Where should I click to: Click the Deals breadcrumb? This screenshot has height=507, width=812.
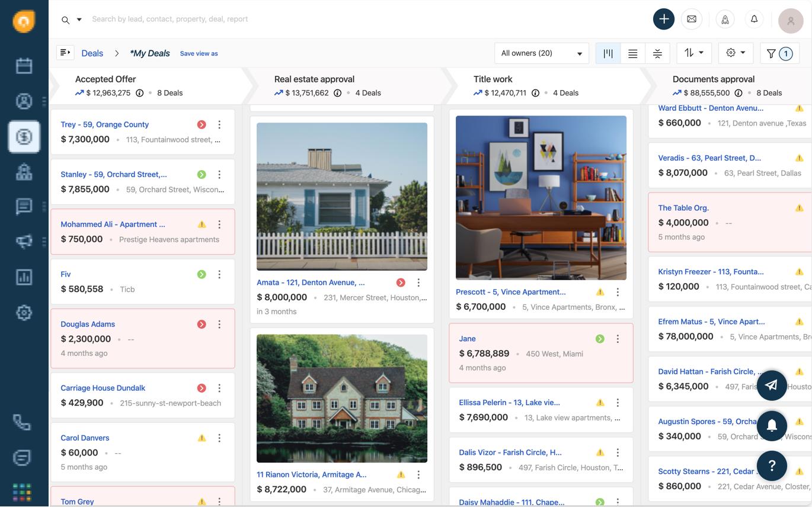[x=92, y=53]
